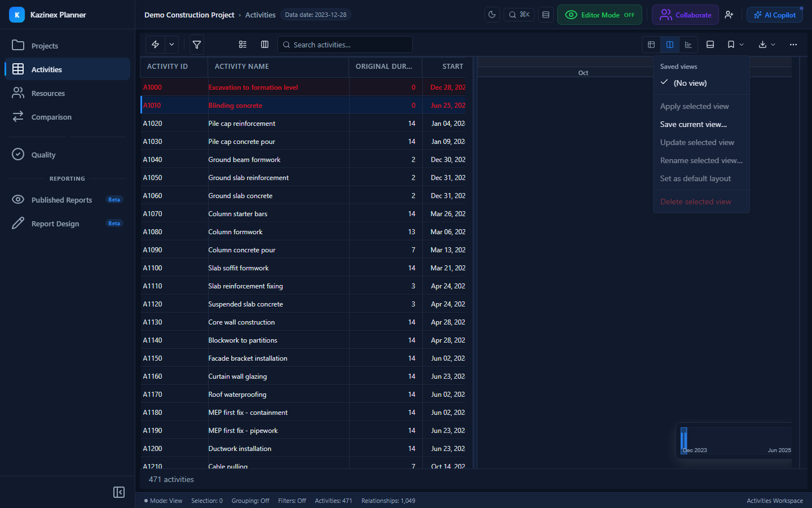
Task: Open Report Design
Action: pos(68,224)
